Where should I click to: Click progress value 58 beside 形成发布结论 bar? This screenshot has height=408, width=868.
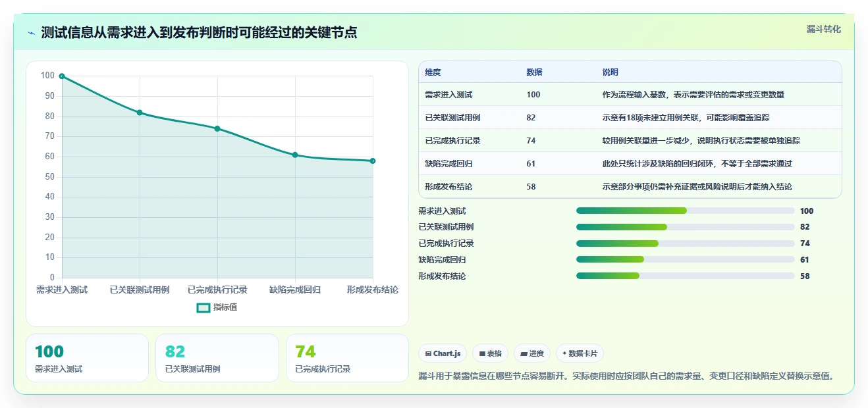click(805, 276)
